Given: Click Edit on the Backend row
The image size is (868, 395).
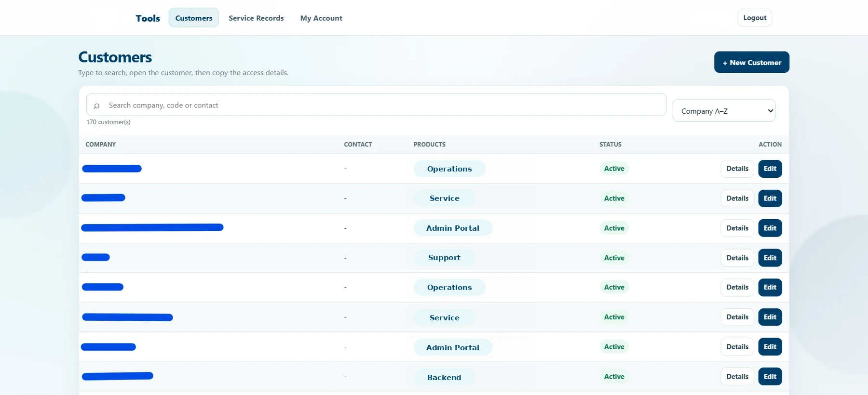Looking at the screenshot, I should [770, 377].
